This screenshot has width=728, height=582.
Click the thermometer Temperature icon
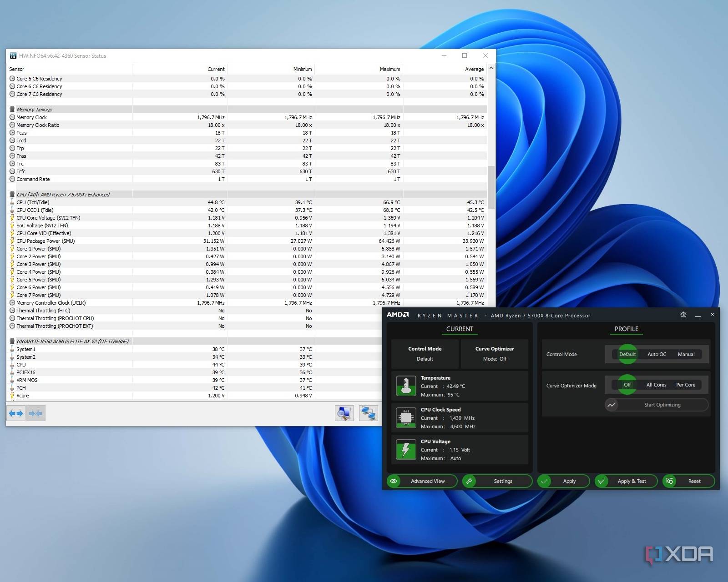point(405,386)
